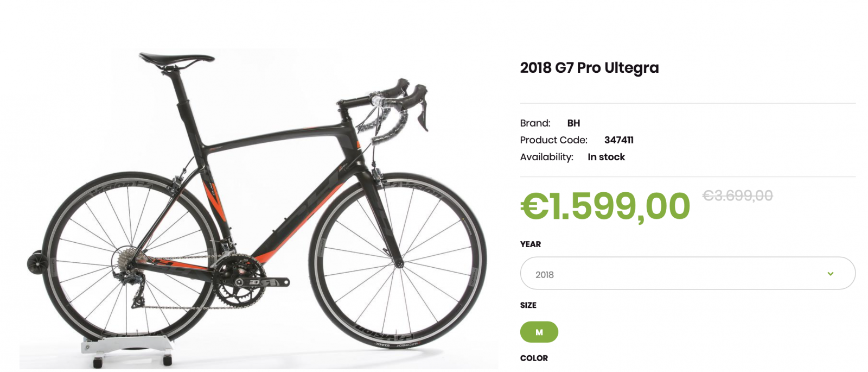The width and height of the screenshot is (868, 372).
Task: Click the front wheel in the photo
Action: 400,263
